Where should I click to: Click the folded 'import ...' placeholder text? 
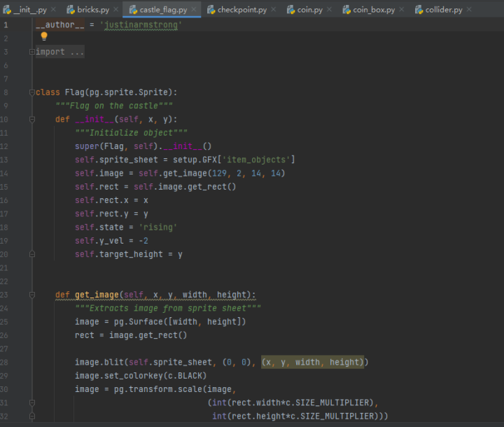pyautogui.click(x=59, y=52)
